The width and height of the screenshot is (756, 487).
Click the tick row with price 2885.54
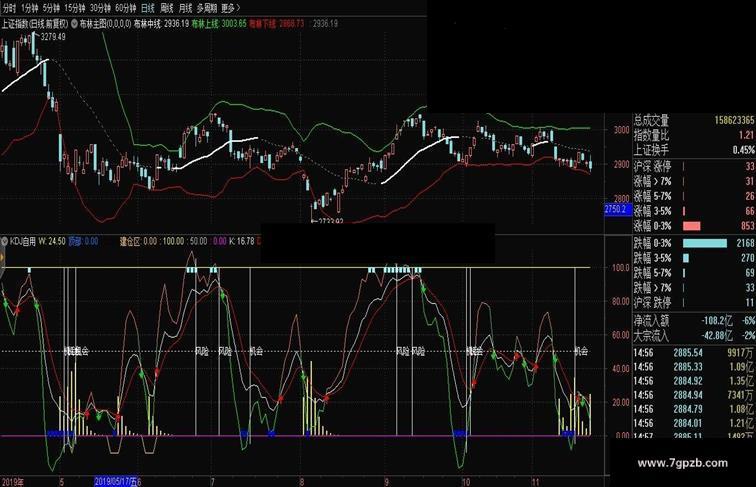(x=694, y=353)
